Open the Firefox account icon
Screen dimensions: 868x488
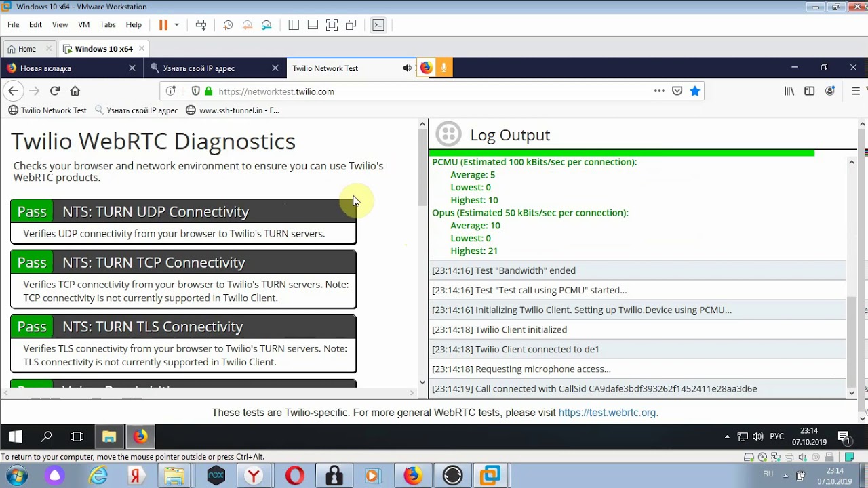point(830,91)
